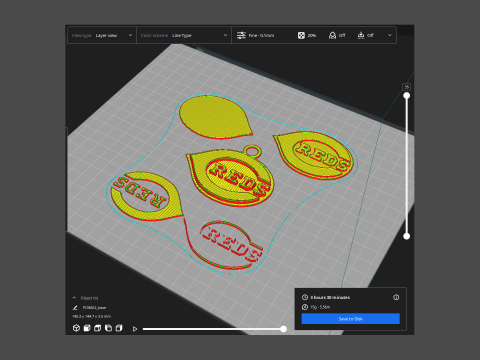Select the Fine 0.1mm profile text

pyautogui.click(x=261, y=35)
